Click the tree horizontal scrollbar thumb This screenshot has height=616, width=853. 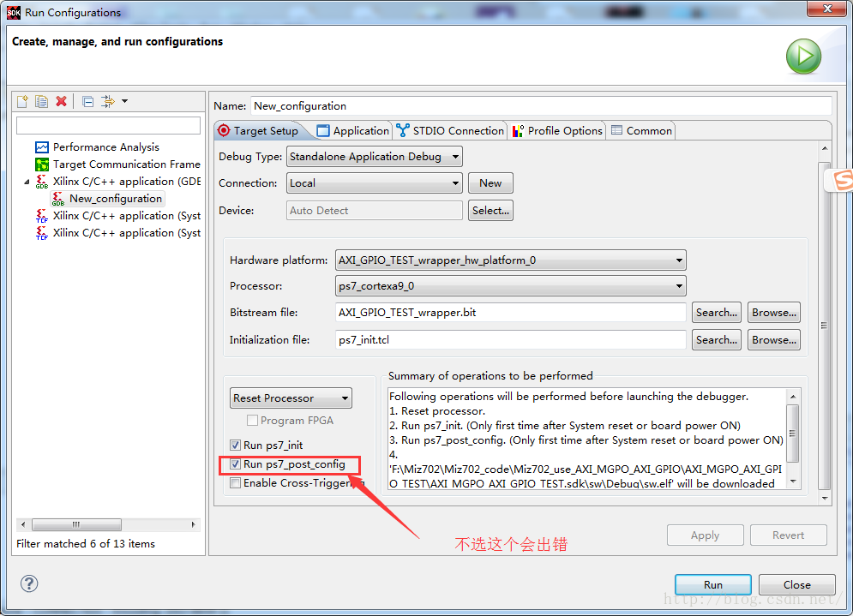pyautogui.click(x=76, y=524)
